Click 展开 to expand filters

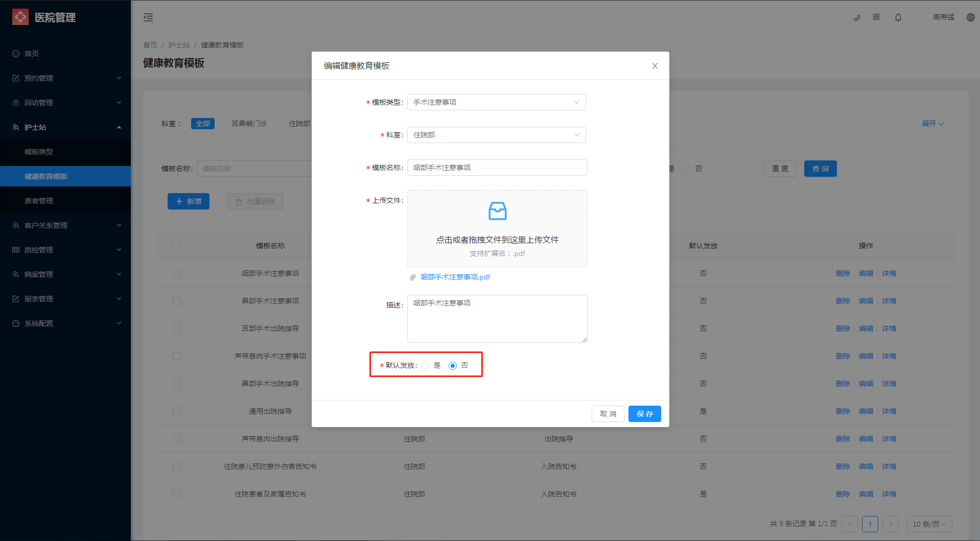pos(932,124)
